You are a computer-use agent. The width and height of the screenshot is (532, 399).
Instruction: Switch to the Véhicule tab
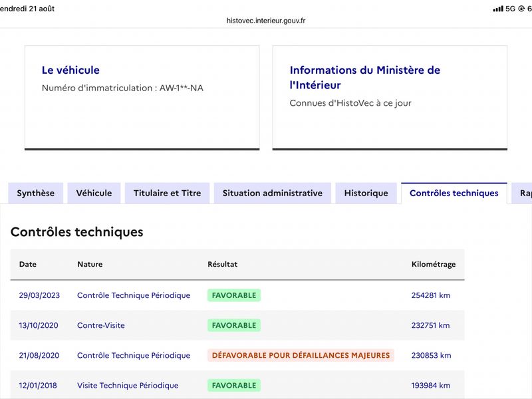[94, 193]
